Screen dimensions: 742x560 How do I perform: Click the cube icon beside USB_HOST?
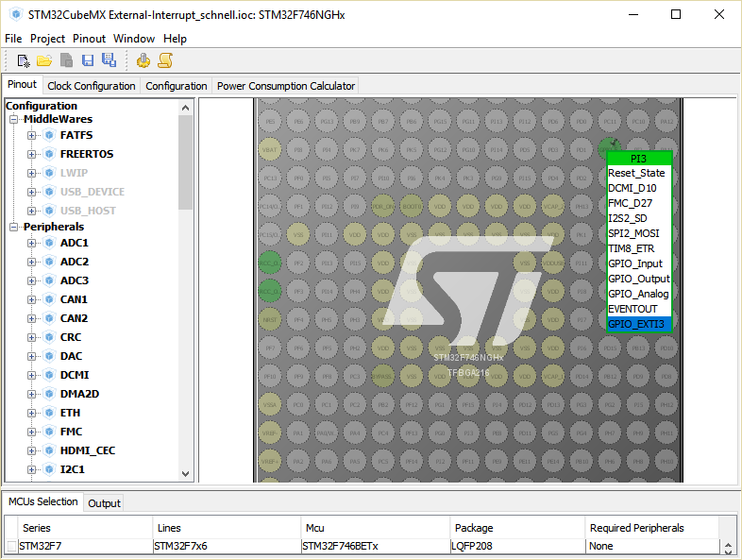49,212
